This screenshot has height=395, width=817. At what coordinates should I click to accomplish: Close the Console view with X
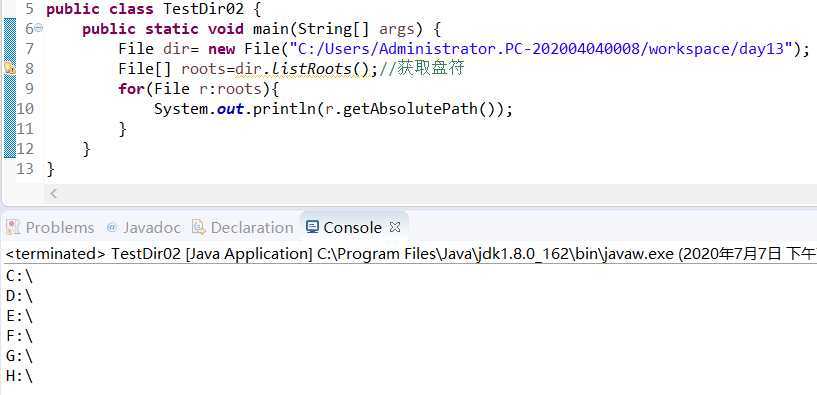pos(395,227)
